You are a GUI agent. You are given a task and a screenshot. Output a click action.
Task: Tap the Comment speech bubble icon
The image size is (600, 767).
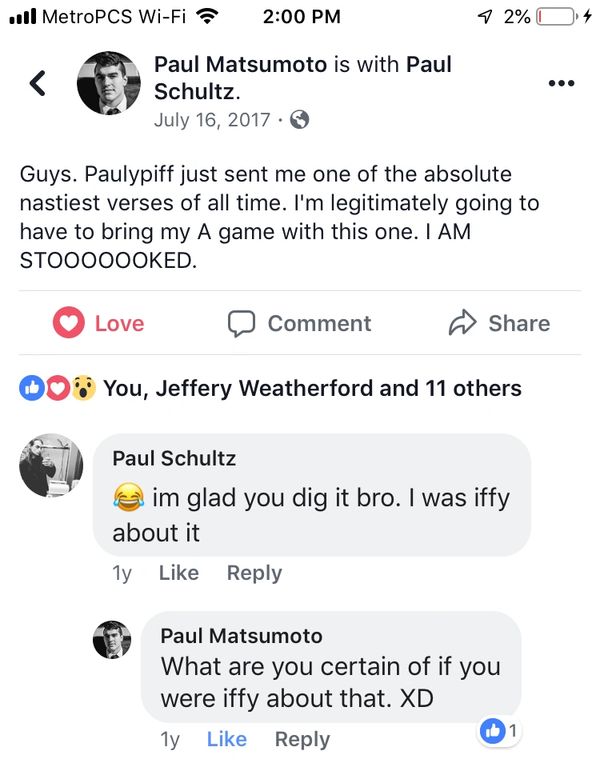click(x=241, y=323)
